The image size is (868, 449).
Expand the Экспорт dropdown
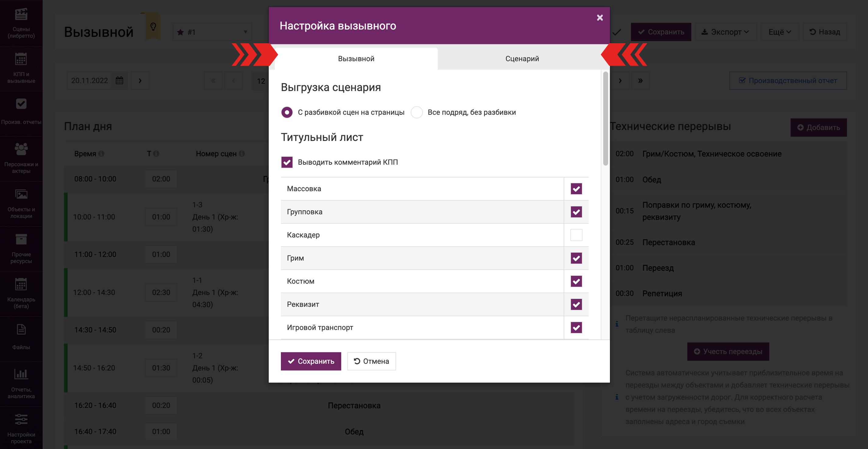click(726, 32)
